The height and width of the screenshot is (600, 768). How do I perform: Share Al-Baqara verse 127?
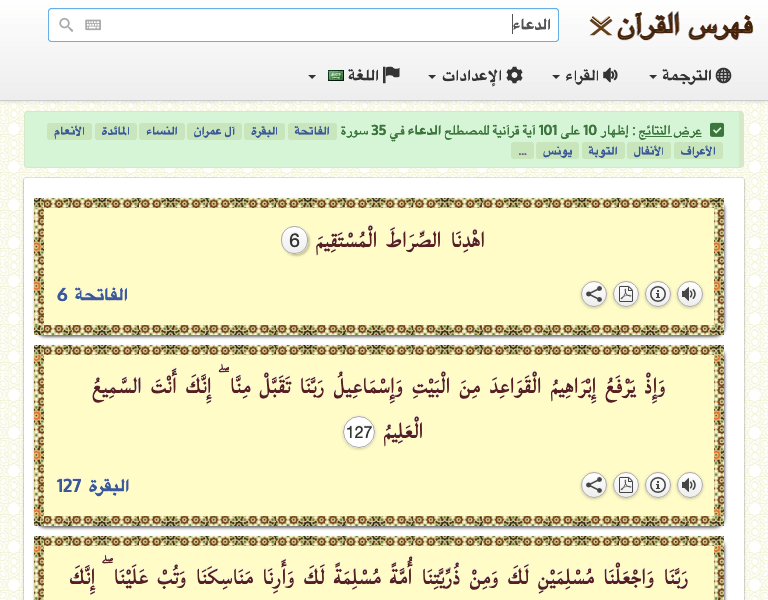tap(594, 485)
